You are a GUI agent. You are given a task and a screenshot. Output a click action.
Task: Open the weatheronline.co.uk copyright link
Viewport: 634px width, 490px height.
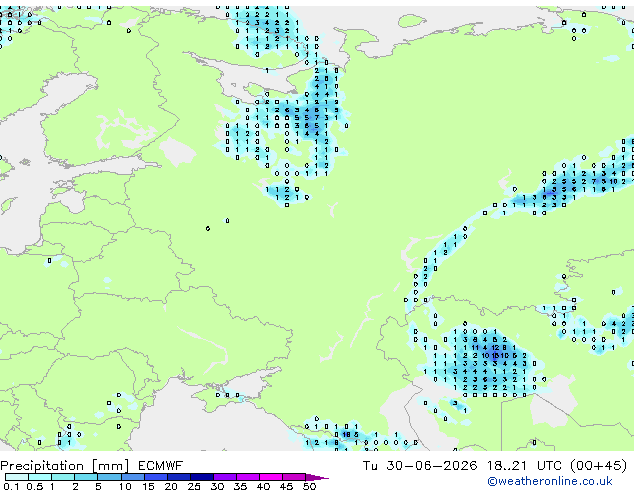550,481
